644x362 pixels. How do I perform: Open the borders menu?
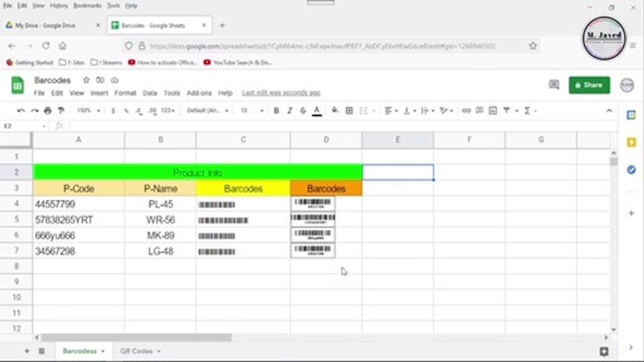coord(349,111)
